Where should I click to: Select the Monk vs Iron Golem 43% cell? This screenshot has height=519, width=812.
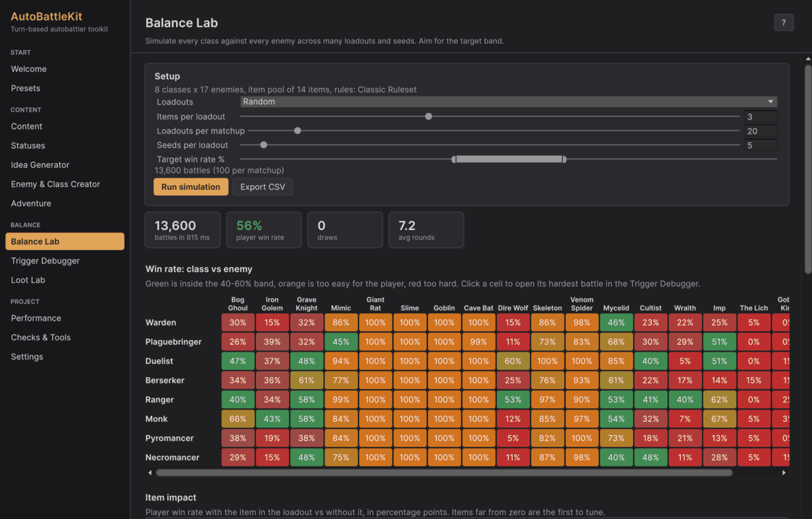click(272, 419)
